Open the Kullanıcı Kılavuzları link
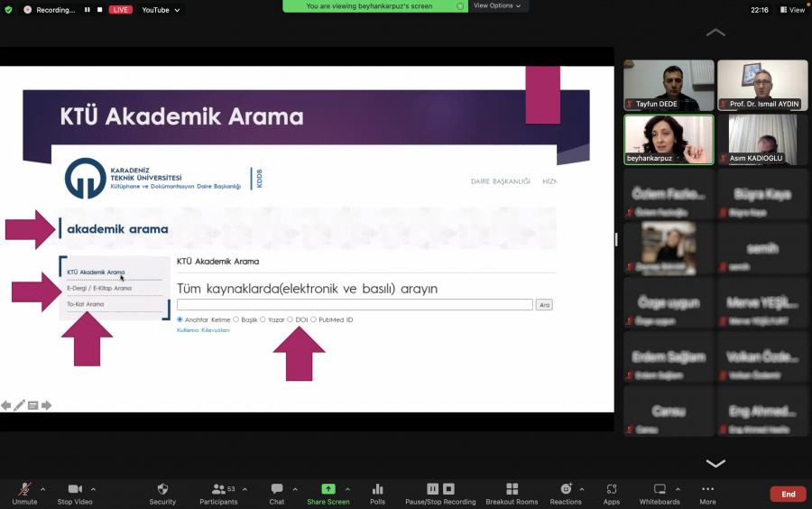The height and width of the screenshot is (509, 812). (x=203, y=329)
